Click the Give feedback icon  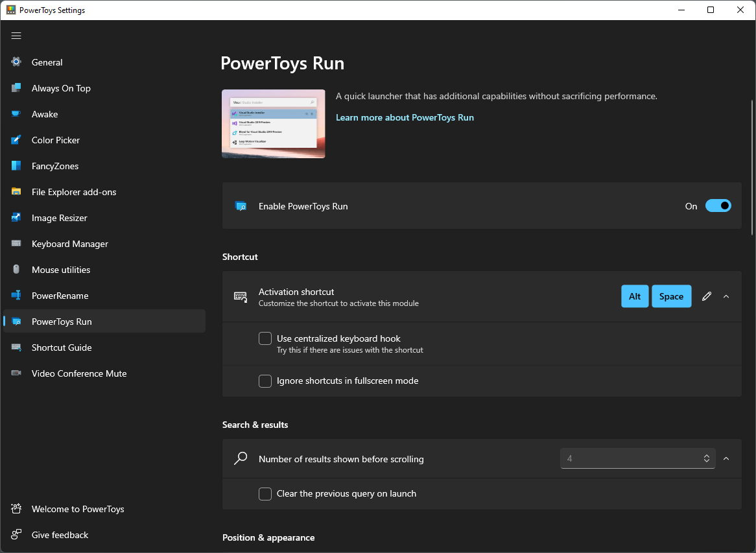tap(16, 535)
